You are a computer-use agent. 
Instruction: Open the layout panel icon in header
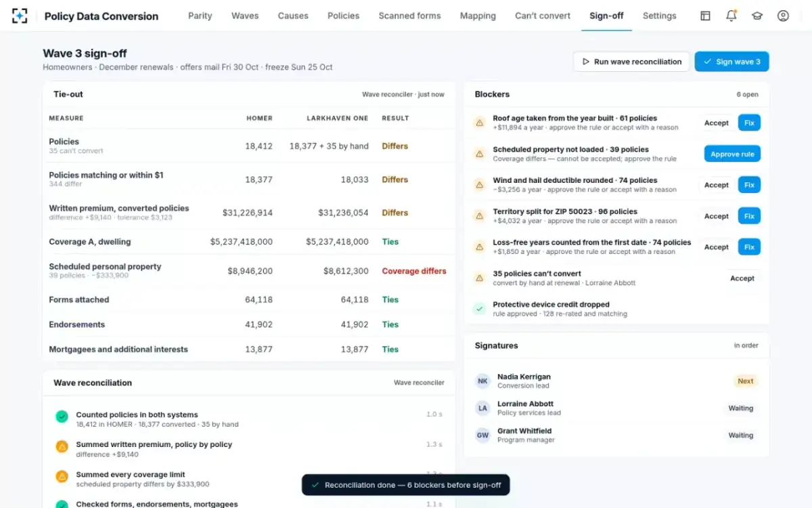705,16
